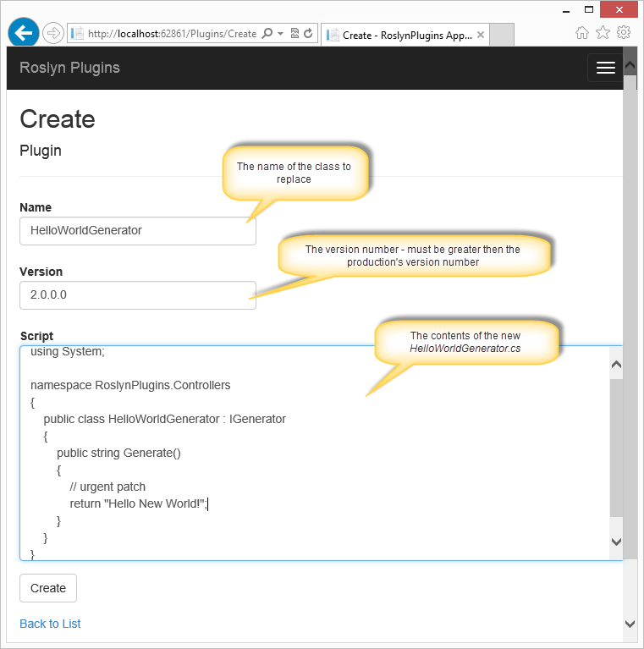Close the 'Create - RoslynPlugins App' tab
Viewport: 644px width, 649px height.
click(x=481, y=35)
